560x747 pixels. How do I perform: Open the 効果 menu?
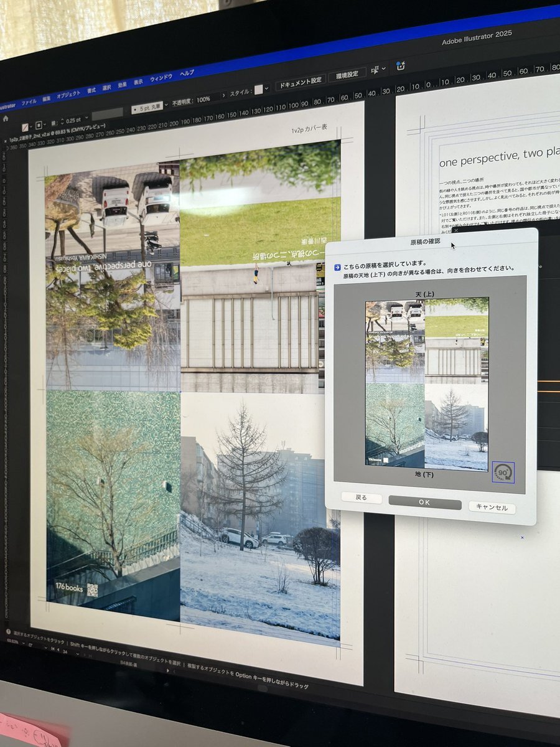click(123, 85)
